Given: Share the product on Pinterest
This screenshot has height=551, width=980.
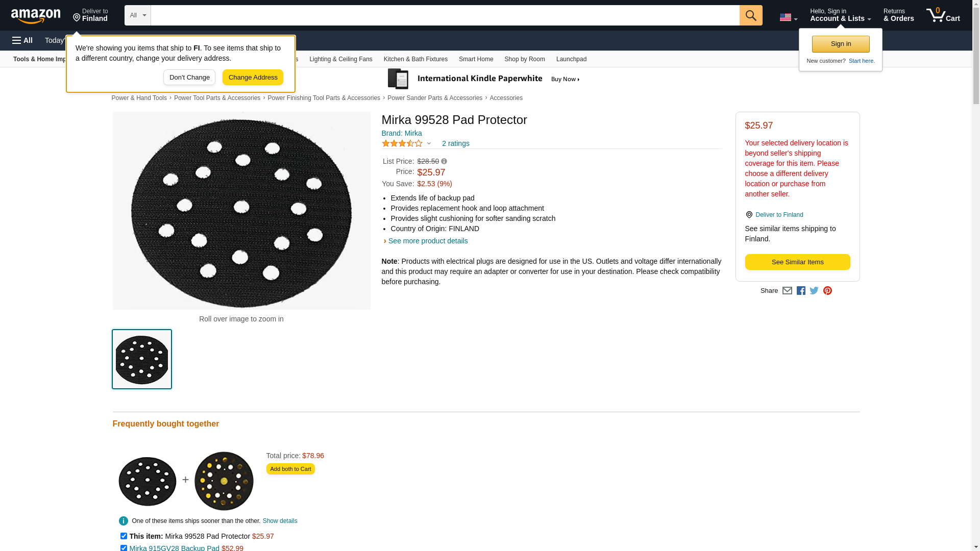Looking at the screenshot, I should coord(827,291).
